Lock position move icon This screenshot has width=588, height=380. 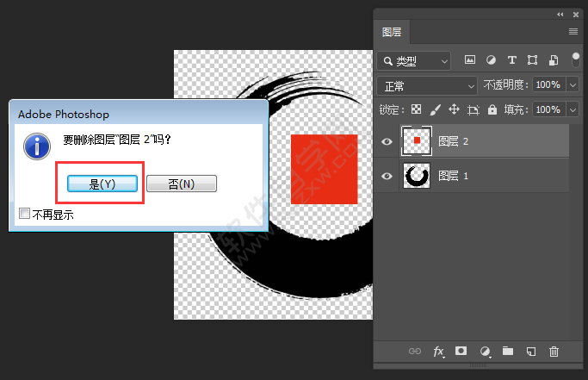click(454, 109)
